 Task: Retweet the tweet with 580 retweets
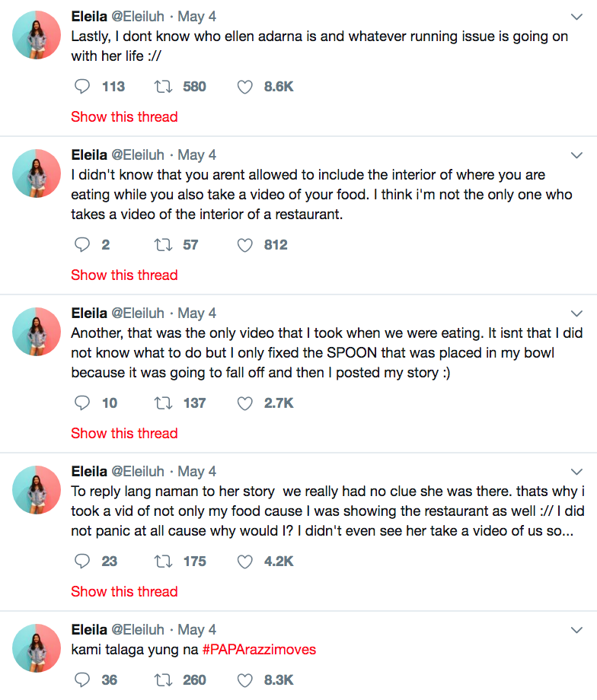coord(162,87)
